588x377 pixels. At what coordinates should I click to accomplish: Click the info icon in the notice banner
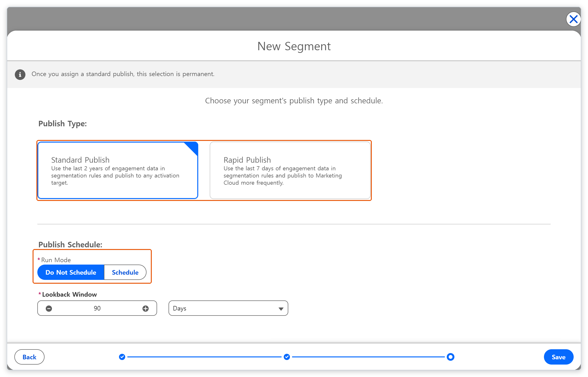(20, 74)
